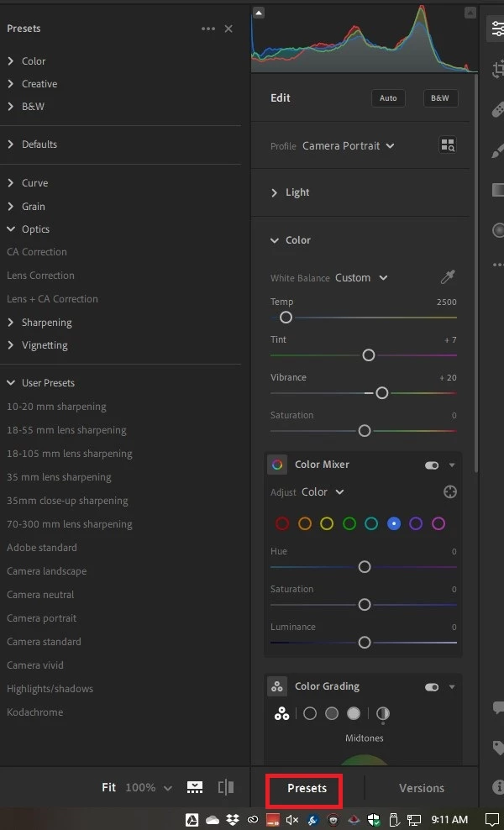Screen dimensions: 504x830
Task: Toggle the filmstrip view icon
Action: [195, 787]
